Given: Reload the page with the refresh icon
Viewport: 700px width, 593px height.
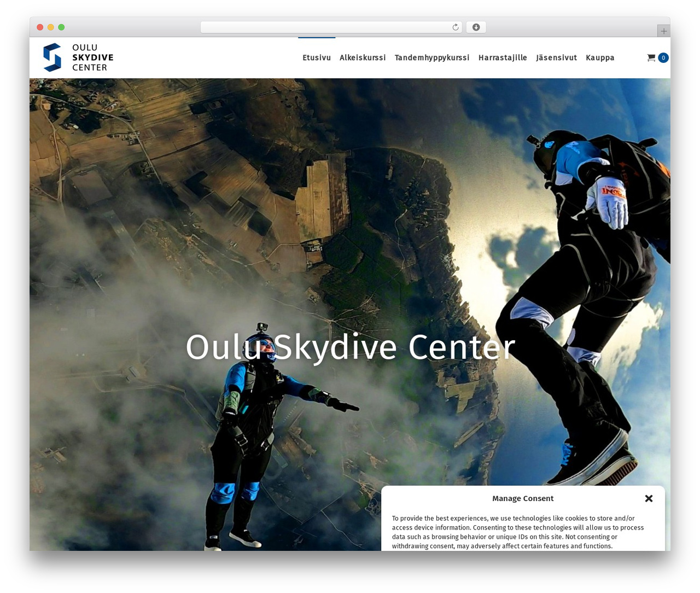Looking at the screenshot, I should 456,27.
